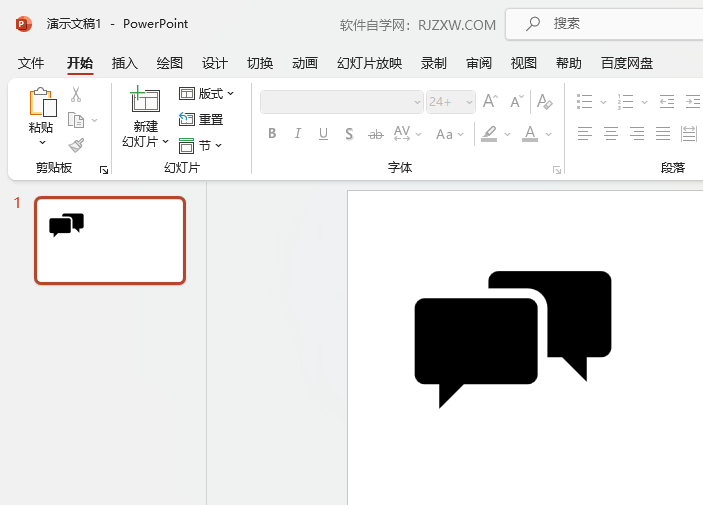Click Increase Indent icon
Screen dimensions: 703x505
tap(693, 101)
